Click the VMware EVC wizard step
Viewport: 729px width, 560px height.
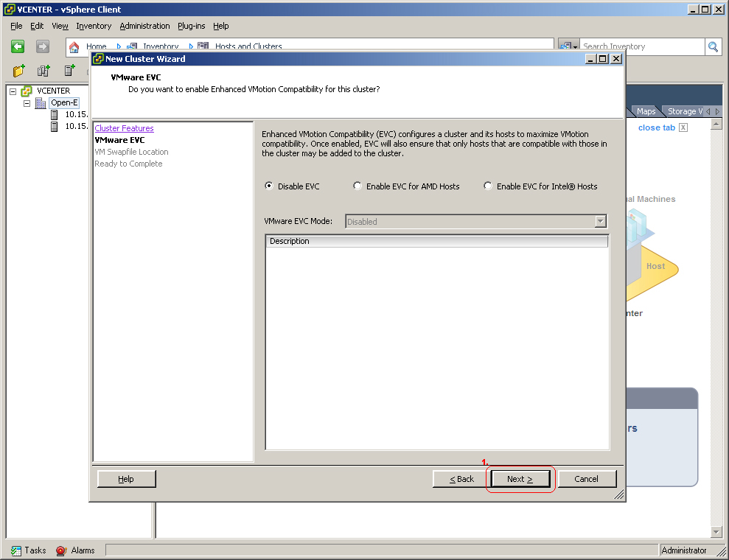point(119,140)
